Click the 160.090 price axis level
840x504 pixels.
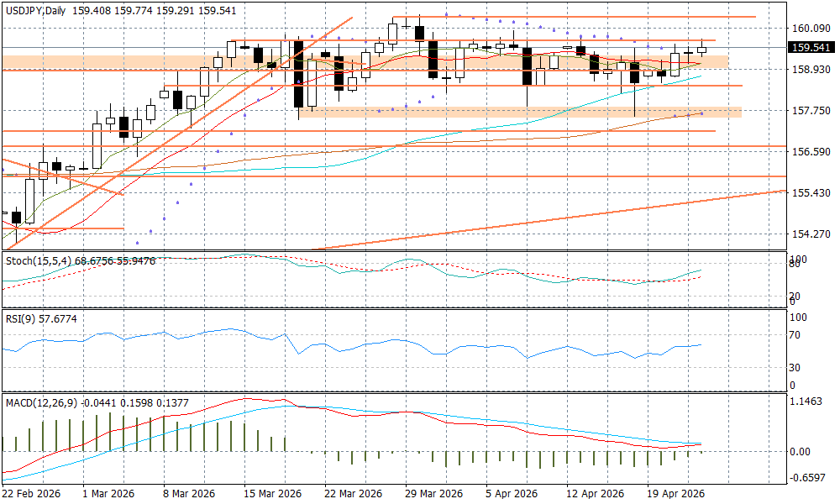tap(811, 28)
